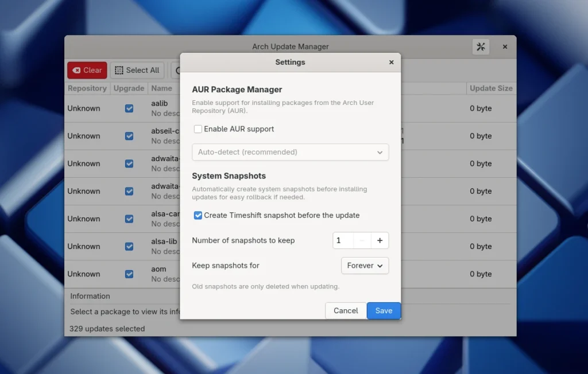Click the Update Size column header
Viewport: 588px width, 374px height.
point(491,88)
